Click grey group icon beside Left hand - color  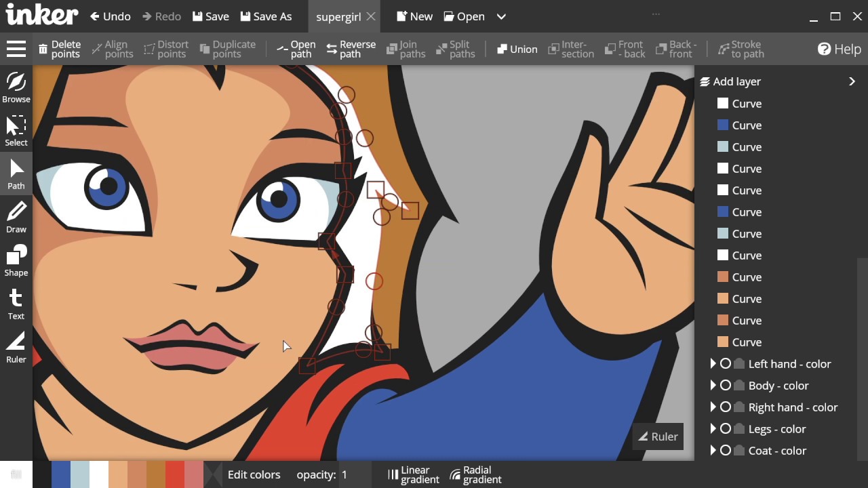coord(739,364)
